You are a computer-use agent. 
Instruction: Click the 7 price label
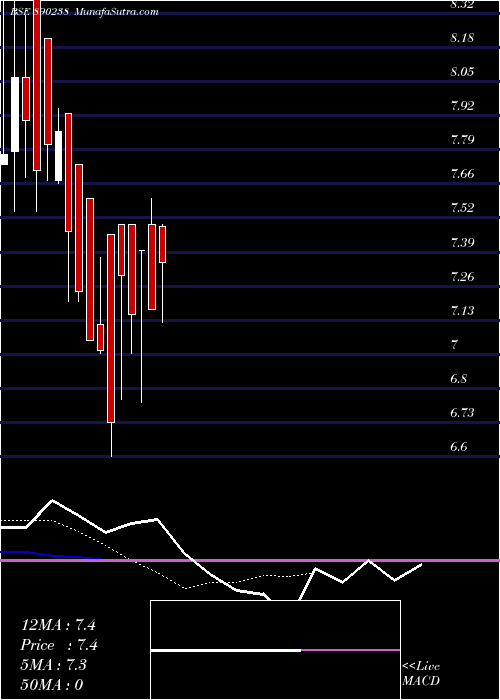pos(455,345)
